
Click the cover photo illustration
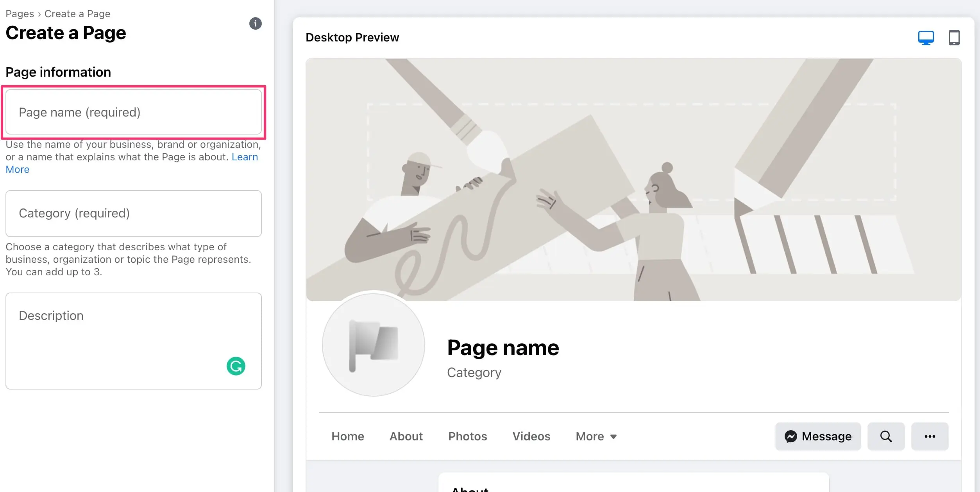pyautogui.click(x=633, y=180)
